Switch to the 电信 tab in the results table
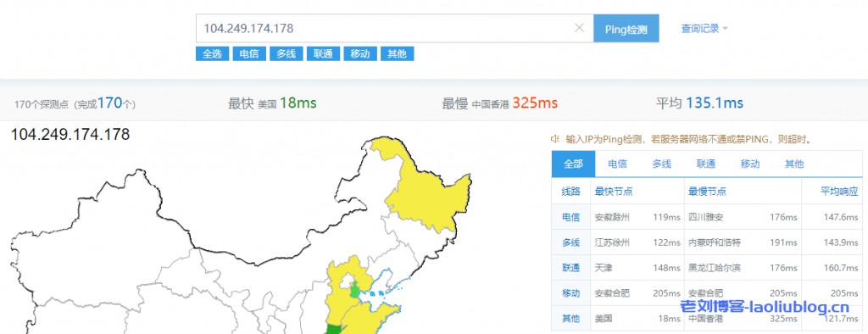The image size is (868, 334). [x=617, y=164]
